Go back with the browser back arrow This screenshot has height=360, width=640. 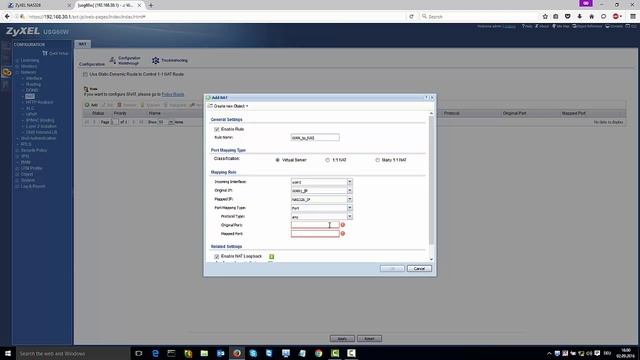[x=7, y=16]
